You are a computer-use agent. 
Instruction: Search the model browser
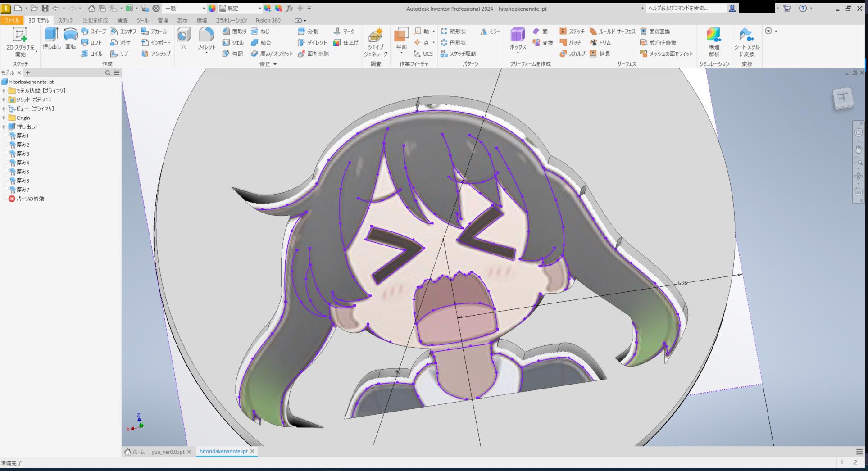coord(108,72)
